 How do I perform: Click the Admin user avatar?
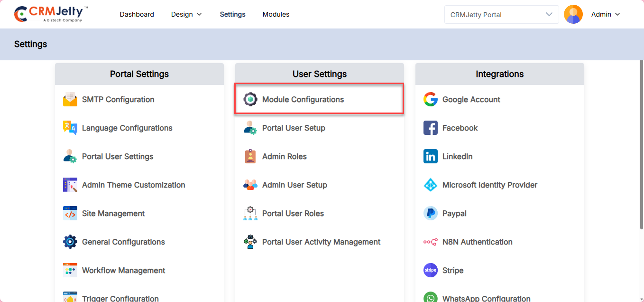coord(573,15)
